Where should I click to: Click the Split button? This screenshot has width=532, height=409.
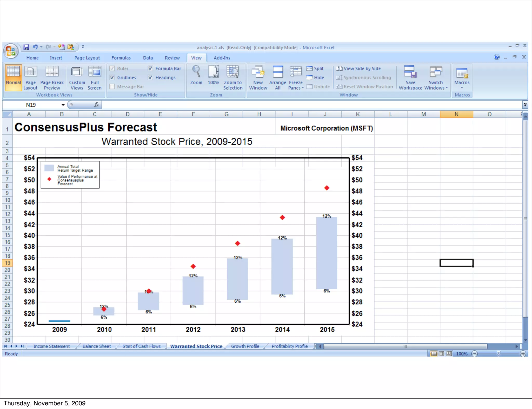point(315,69)
